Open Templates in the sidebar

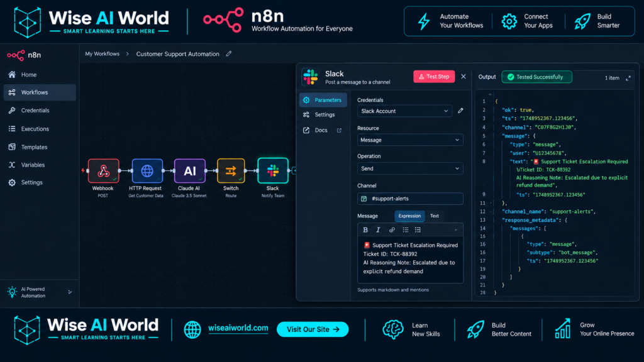(40, 147)
